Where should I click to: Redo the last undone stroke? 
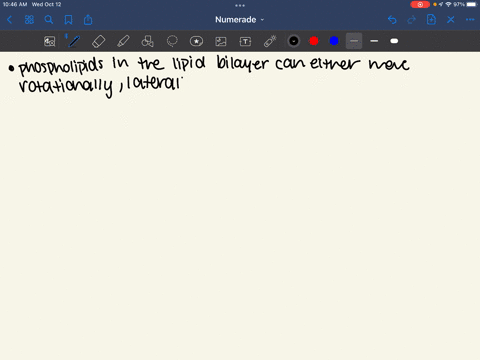412,20
